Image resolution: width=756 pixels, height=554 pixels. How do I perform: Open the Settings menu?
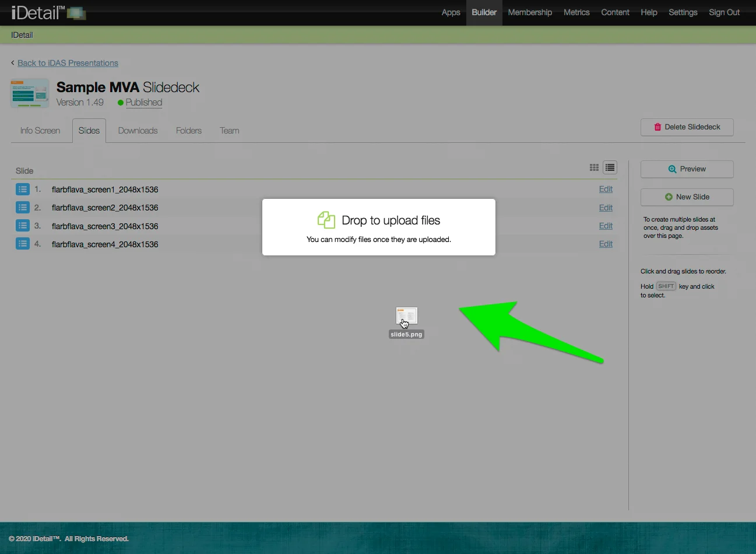point(683,12)
